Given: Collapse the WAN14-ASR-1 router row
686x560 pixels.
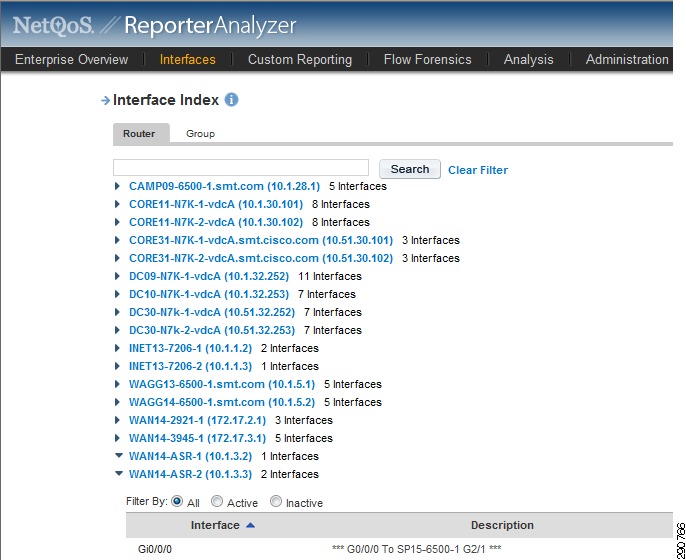Looking at the screenshot, I should pyautogui.click(x=119, y=455).
